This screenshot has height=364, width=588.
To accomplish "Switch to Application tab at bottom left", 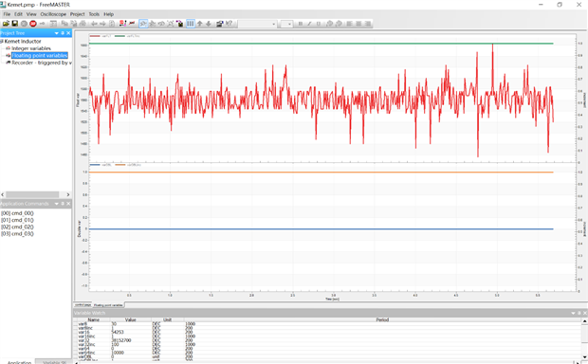I will coord(19,362).
